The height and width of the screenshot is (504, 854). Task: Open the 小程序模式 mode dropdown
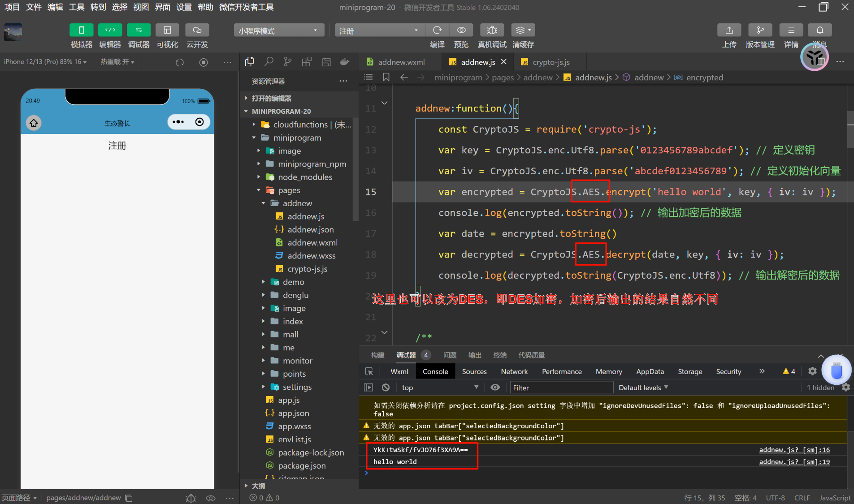[x=278, y=30]
